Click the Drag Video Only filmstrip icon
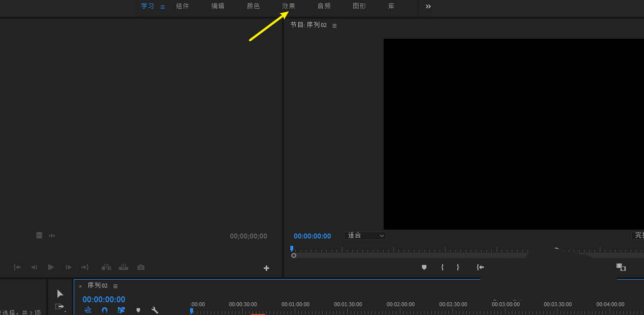Screen dimensions: 644x315 [x=39, y=236]
